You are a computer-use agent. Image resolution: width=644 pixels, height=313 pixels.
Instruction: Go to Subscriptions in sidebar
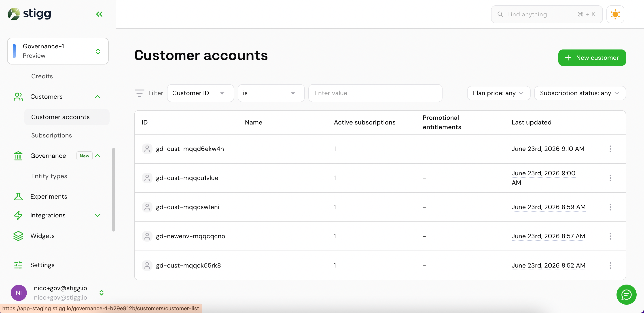point(51,135)
